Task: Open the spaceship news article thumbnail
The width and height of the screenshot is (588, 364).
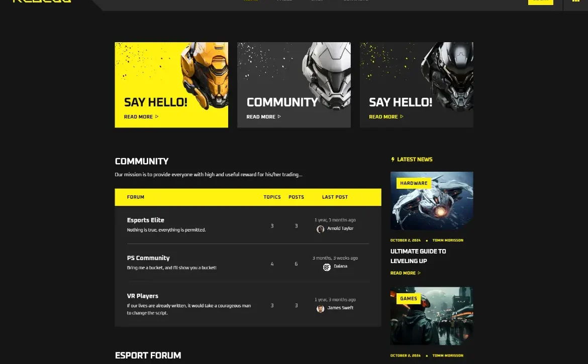Action: [432, 201]
